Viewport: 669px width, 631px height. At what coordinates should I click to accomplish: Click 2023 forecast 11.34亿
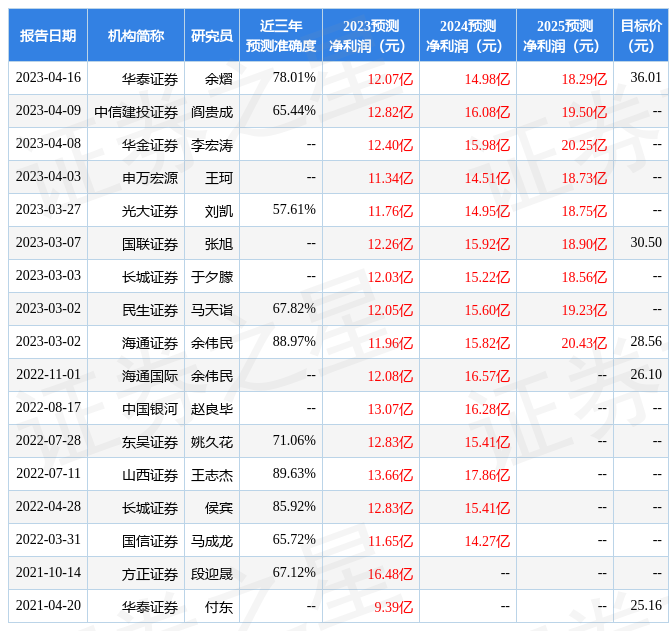click(390, 178)
